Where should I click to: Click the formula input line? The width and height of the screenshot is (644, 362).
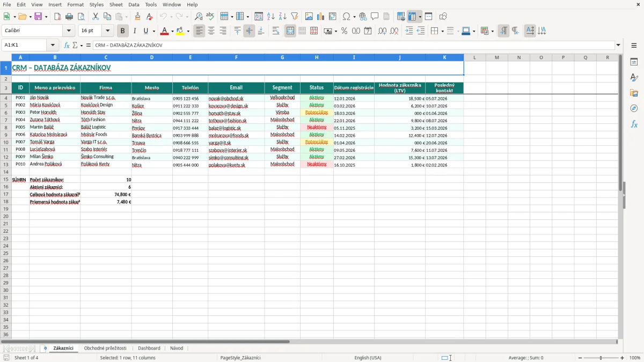(354, 45)
